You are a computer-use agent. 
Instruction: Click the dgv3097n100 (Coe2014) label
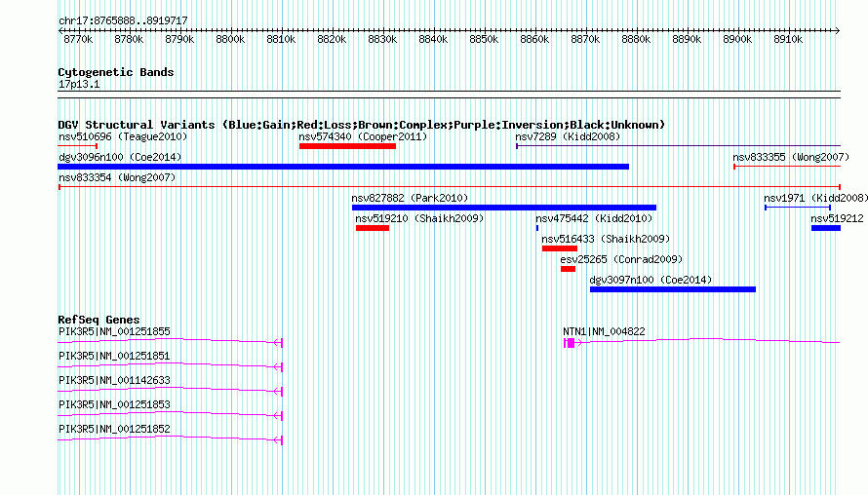pyautogui.click(x=651, y=280)
